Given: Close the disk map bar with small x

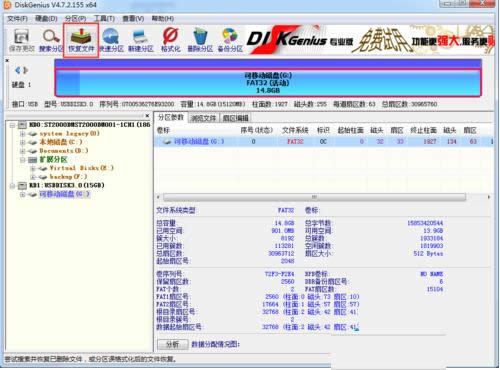Looking at the screenshot, I should (x=7, y=61).
